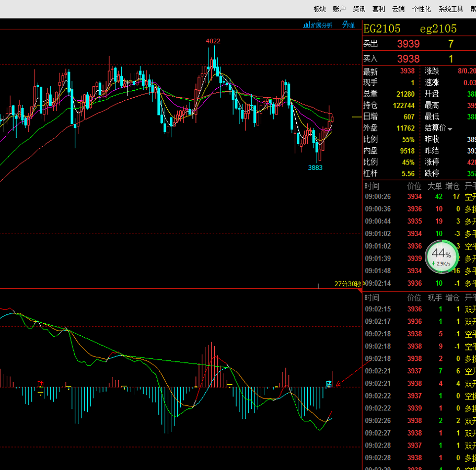Click the red 顶 marker on the MACD panel
This screenshot has height=470, width=476.
(41, 384)
